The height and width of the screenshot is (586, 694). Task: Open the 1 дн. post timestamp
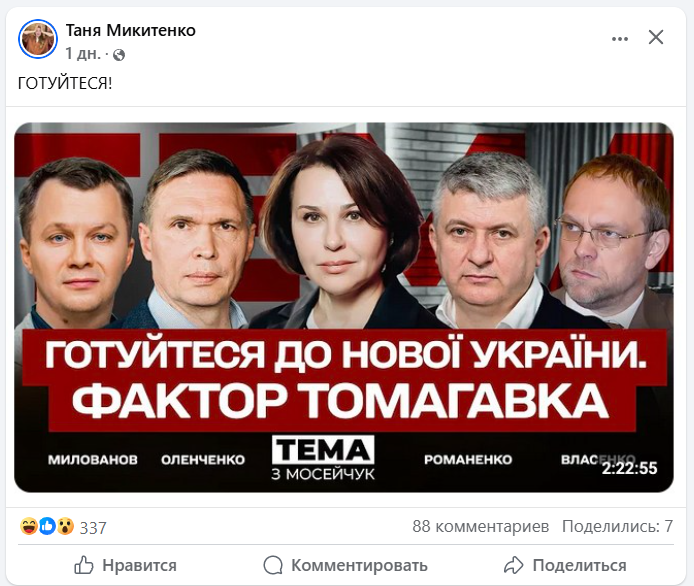pos(83,54)
